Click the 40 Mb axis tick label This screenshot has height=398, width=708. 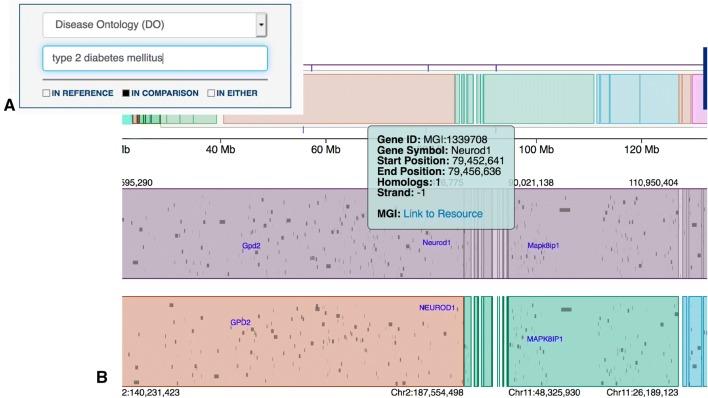[220, 150]
